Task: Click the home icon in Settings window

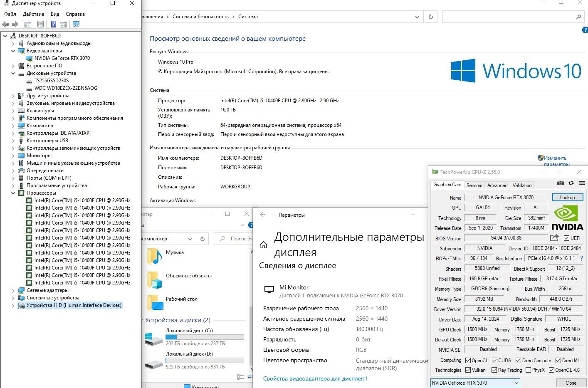Action: point(264,245)
